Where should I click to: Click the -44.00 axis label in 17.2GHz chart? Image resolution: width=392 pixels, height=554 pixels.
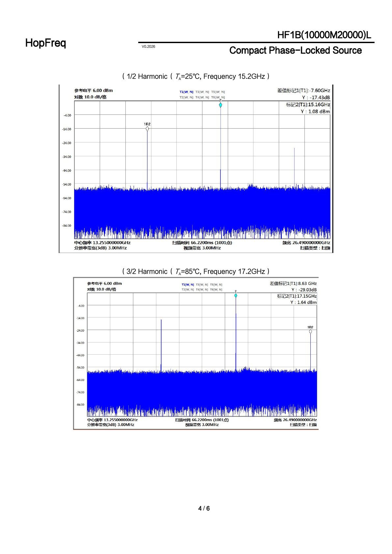tap(80, 355)
